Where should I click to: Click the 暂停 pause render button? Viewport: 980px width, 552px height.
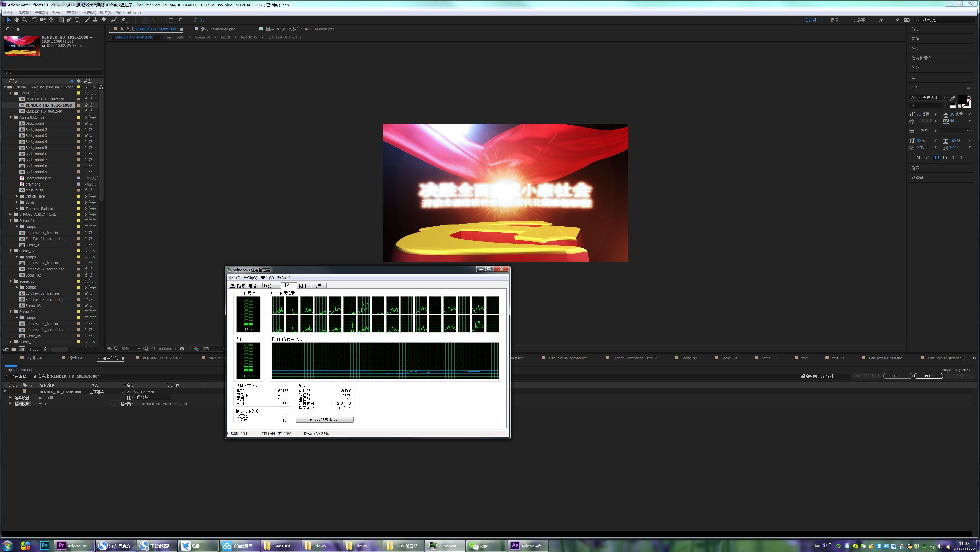click(928, 376)
